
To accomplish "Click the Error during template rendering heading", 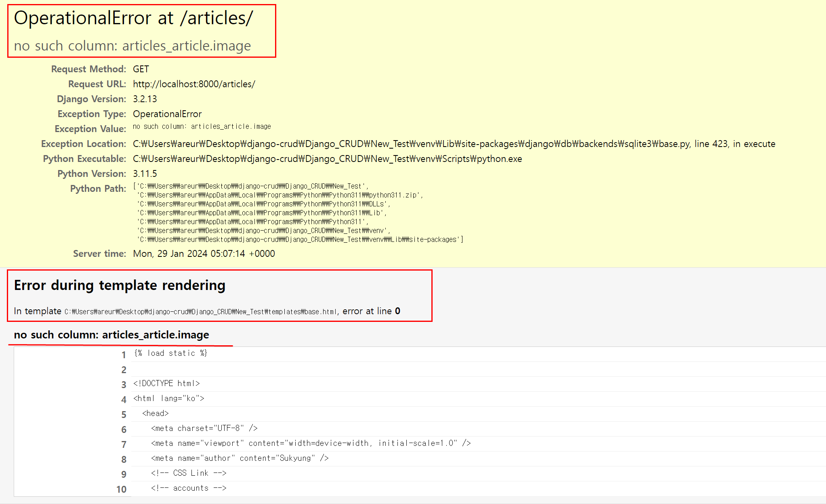I will [x=120, y=285].
